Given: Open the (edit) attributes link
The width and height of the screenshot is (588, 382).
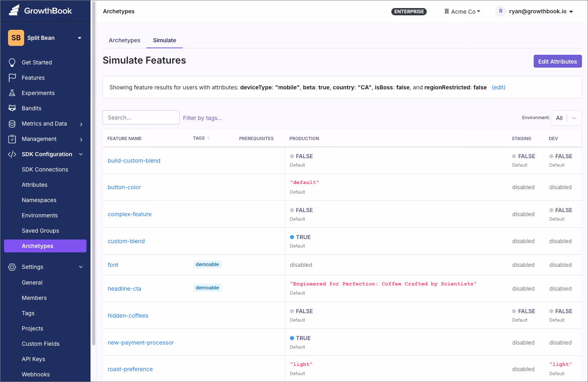Looking at the screenshot, I should pos(498,87).
